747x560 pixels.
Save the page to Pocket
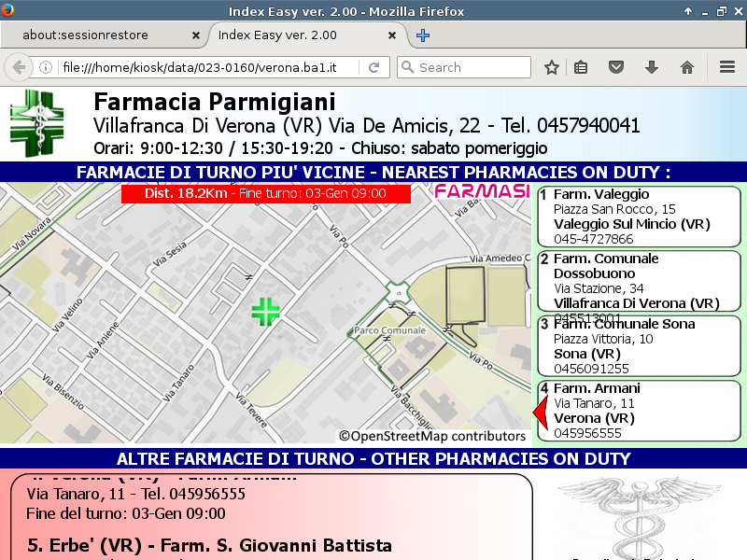click(x=616, y=67)
